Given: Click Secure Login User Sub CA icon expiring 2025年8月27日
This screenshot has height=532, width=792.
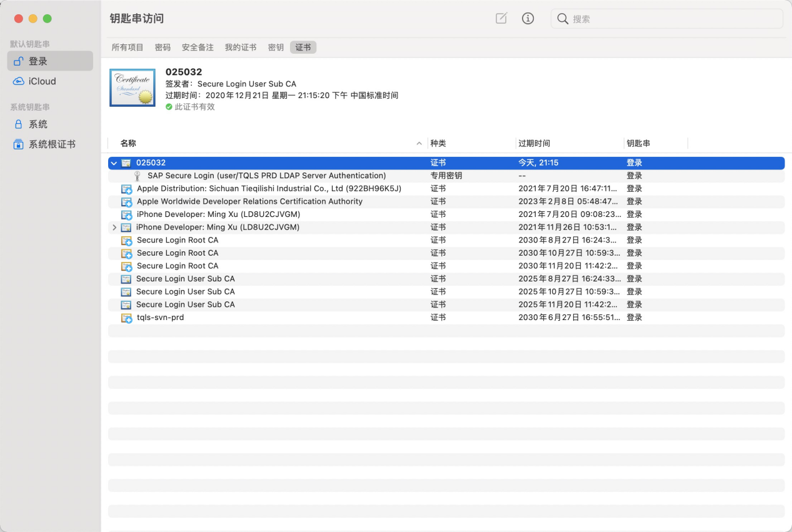Looking at the screenshot, I should click(126, 279).
